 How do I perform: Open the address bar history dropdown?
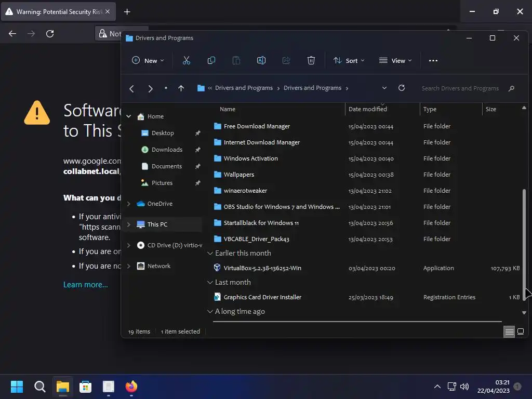pos(384,88)
